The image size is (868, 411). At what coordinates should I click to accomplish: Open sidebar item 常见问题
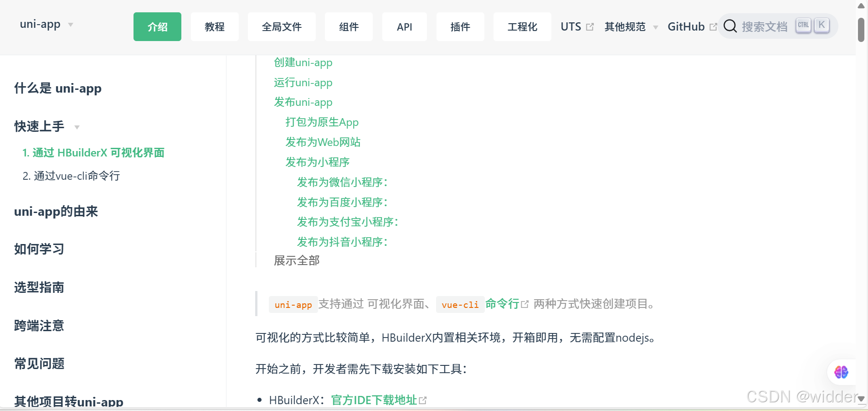pos(39,364)
